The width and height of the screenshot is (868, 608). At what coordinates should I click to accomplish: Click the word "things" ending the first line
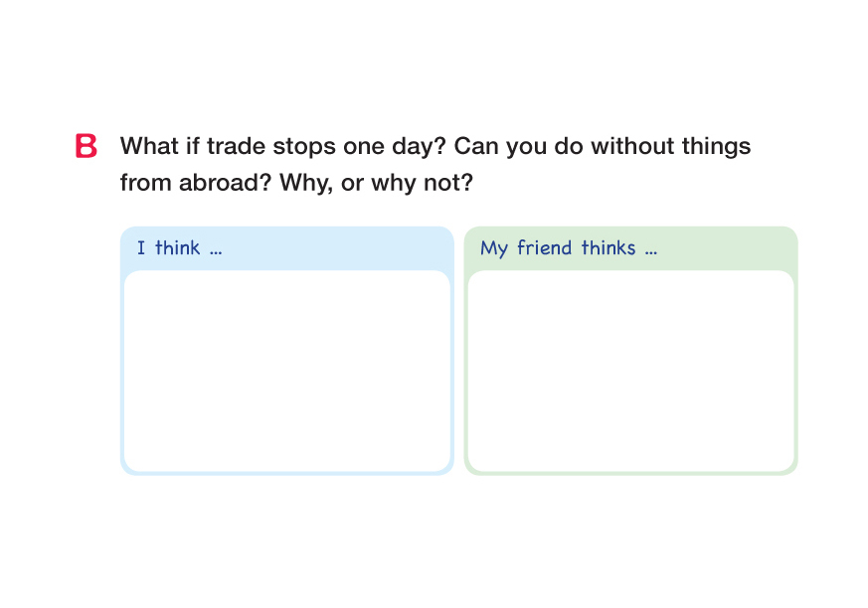point(714,147)
